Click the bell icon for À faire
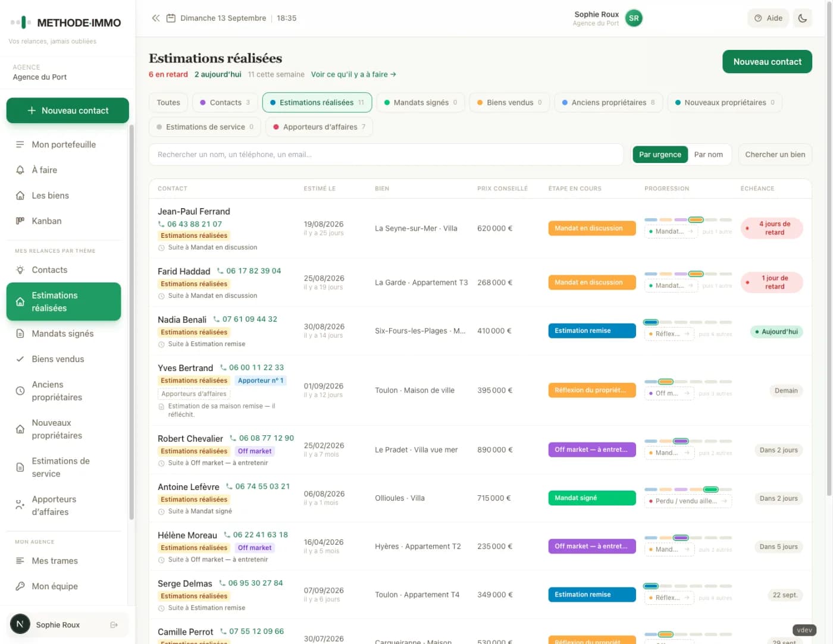The width and height of the screenshot is (833, 644). [x=20, y=170]
